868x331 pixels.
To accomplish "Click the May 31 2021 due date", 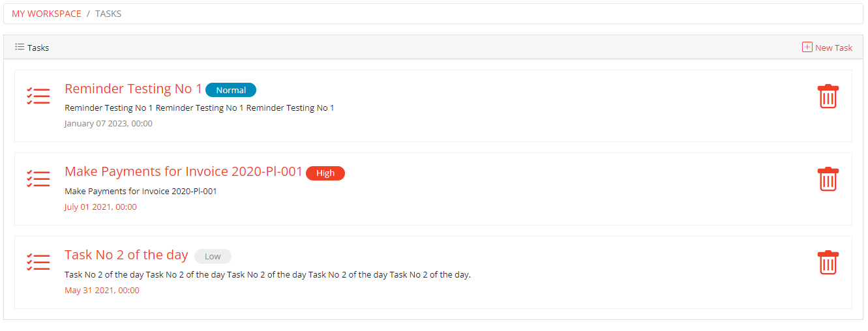I will pos(102,290).
